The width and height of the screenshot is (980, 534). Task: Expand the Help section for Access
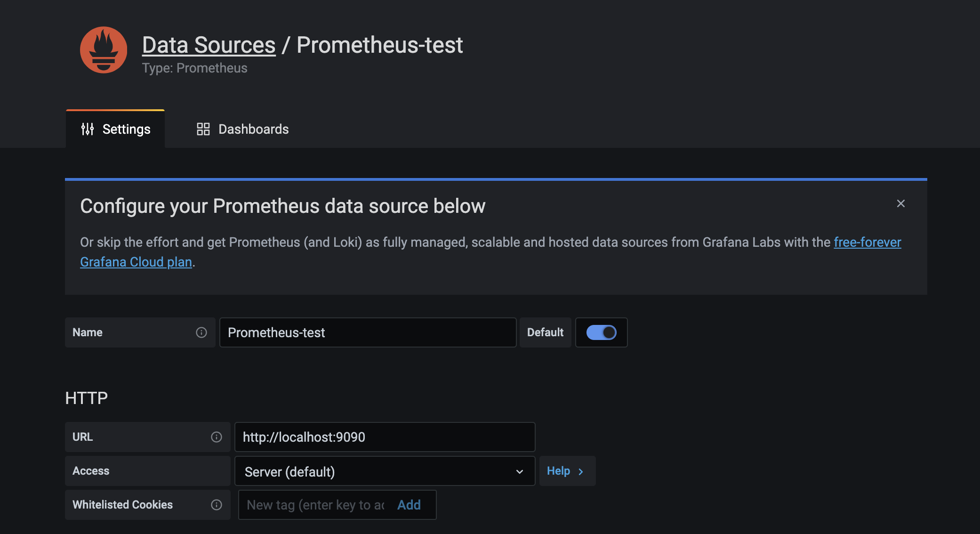pos(565,471)
